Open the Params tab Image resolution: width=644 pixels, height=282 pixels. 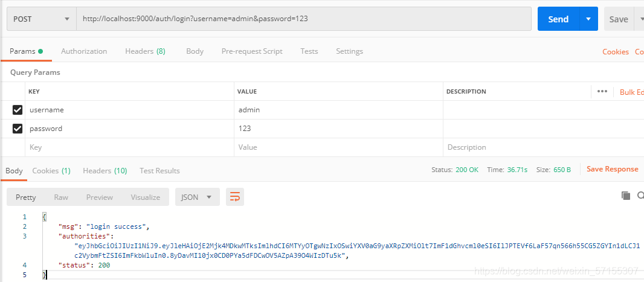click(27, 51)
